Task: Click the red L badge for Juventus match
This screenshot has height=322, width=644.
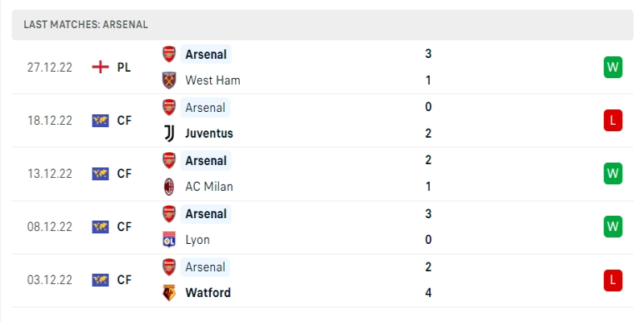Action: (x=613, y=121)
